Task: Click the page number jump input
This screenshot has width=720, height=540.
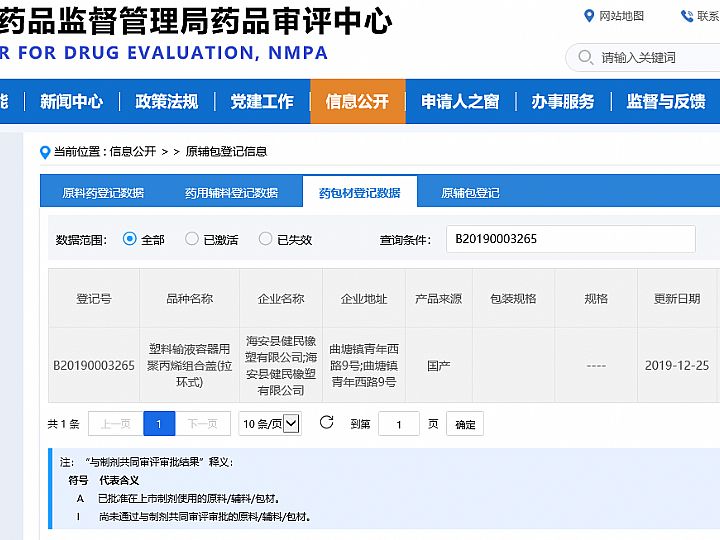Action: pyautogui.click(x=399, y=424)
